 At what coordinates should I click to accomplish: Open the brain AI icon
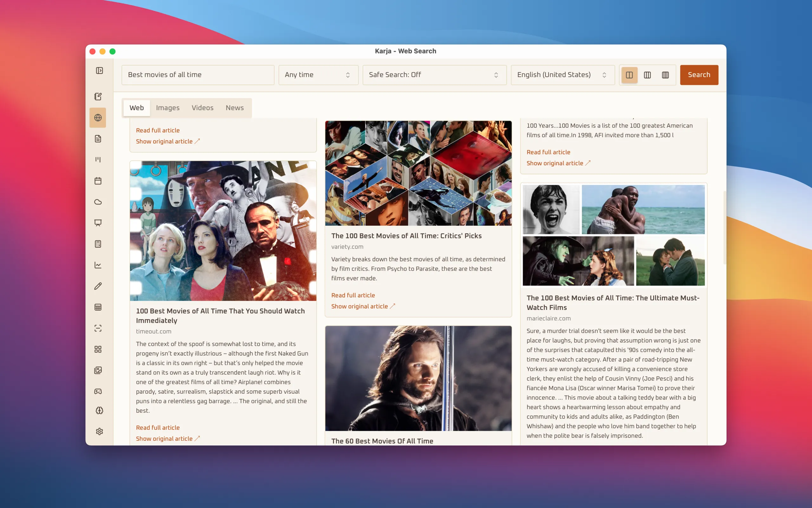click(x=99, y=411)
